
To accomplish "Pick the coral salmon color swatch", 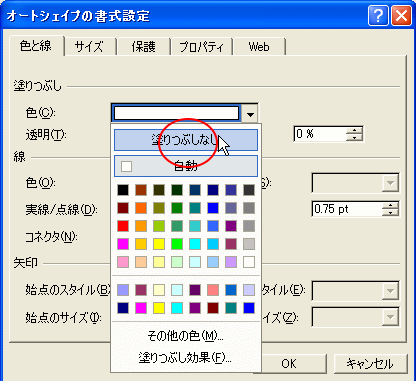I will pos(213,290).
